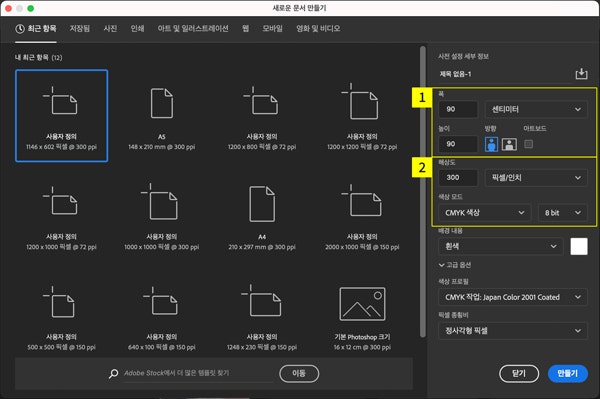600x399 pixels.
Task: Set landscape orientation icon
Action: pos(509,144)
